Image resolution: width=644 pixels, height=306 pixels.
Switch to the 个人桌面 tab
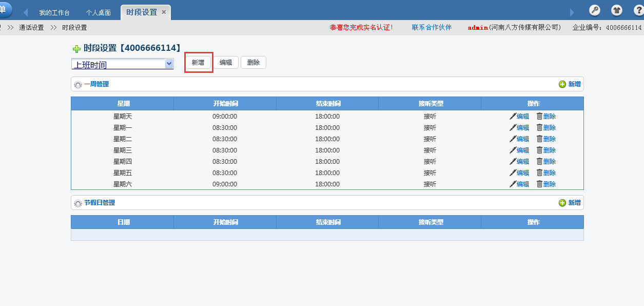coord(98,13)
